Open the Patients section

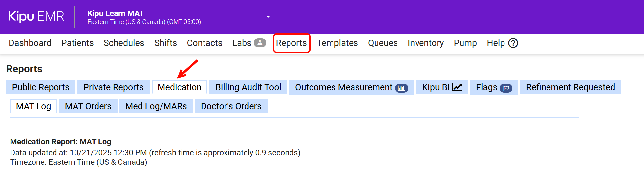tap(77, 43)
